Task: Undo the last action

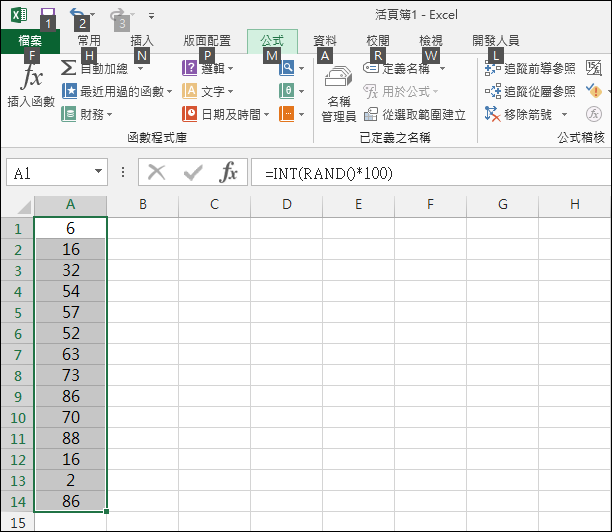Action: (77, 15)
